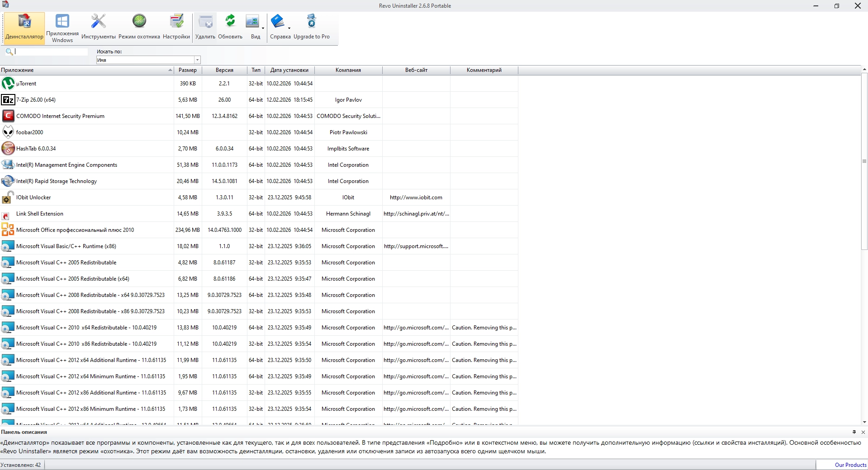The width and height of the screenshot is (868, 470).
Task: Select the HashTab program icon
Action: 8,149
